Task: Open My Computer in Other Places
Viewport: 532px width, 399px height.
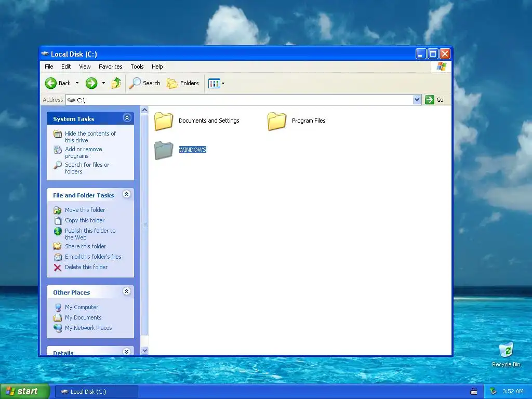Action: click(82, 307)
